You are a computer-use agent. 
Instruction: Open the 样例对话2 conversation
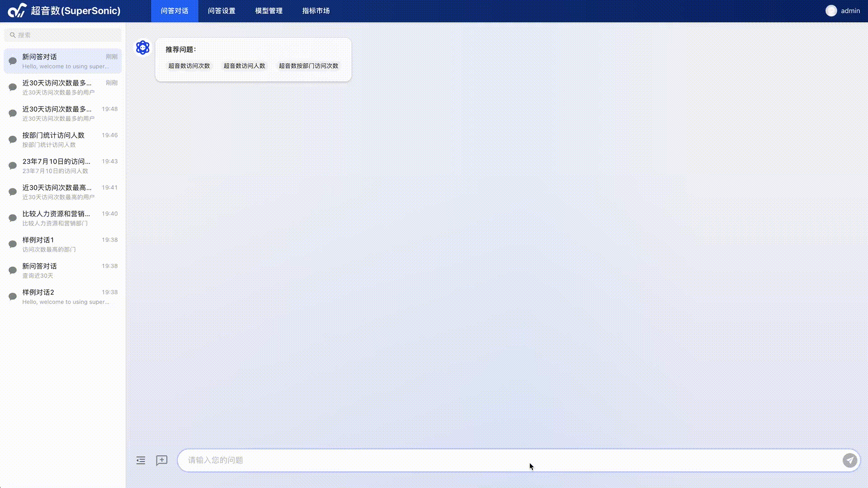pos(62,296)
